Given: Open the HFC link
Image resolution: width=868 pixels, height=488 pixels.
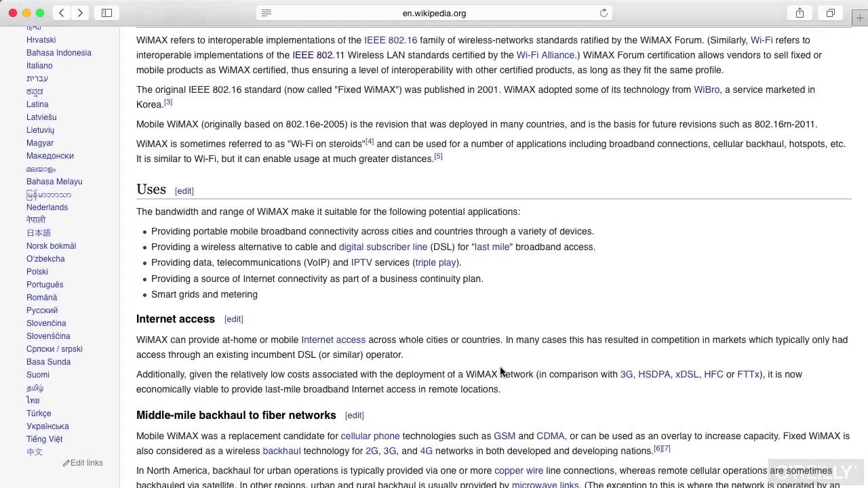Looking at the screenshot, I should [713, 374].
